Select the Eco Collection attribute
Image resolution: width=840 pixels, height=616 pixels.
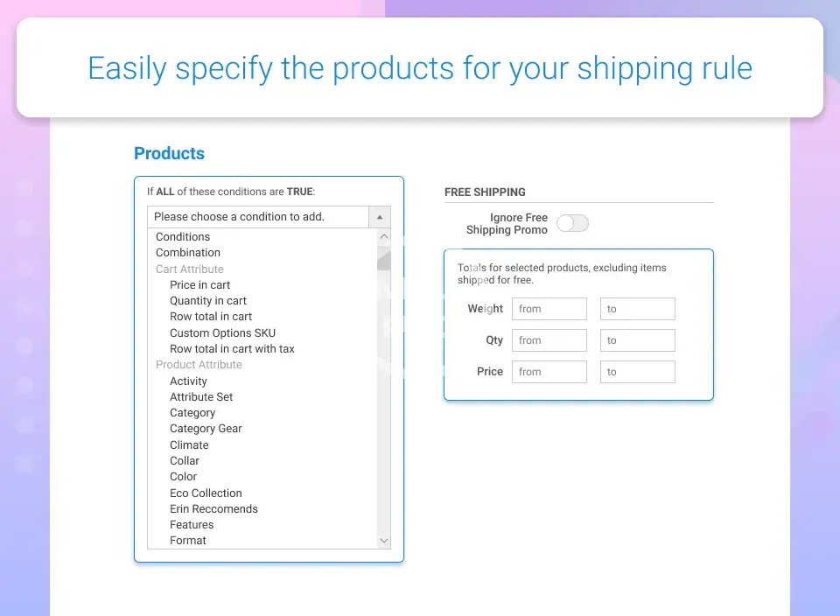pos(206,493)
